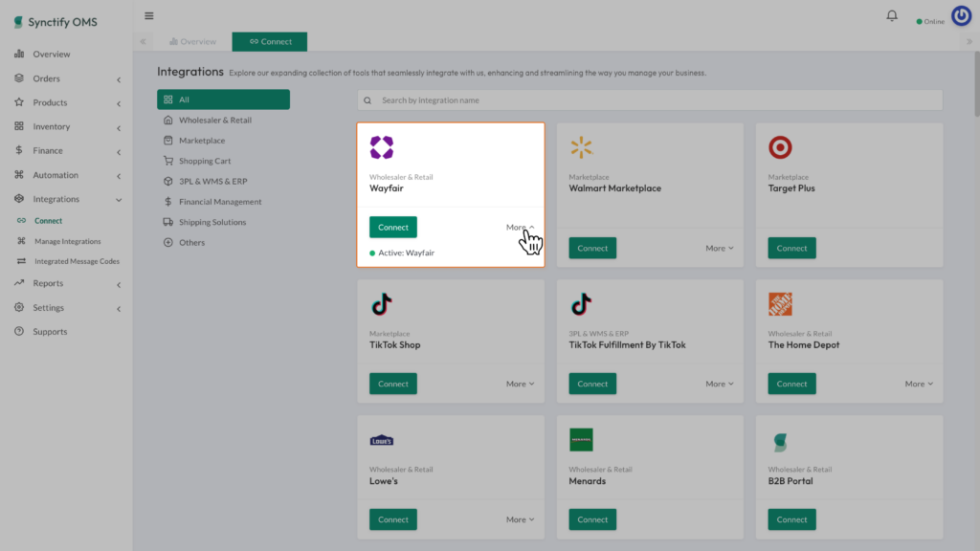The height and width of the screenshot is (551, 980).
Task: Connect The Home Depot integration
Action: pyautogui.click(x=791, y=384)
